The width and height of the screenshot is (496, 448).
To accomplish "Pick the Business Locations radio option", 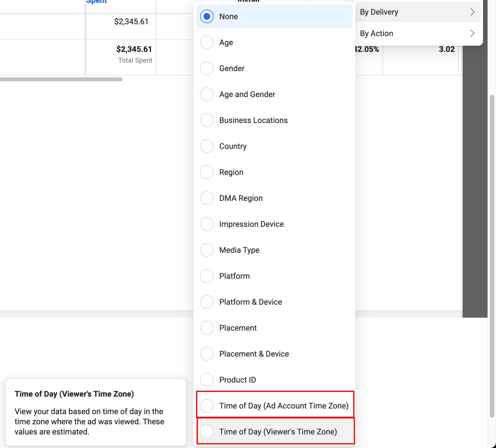I will [x=207, y=120].
